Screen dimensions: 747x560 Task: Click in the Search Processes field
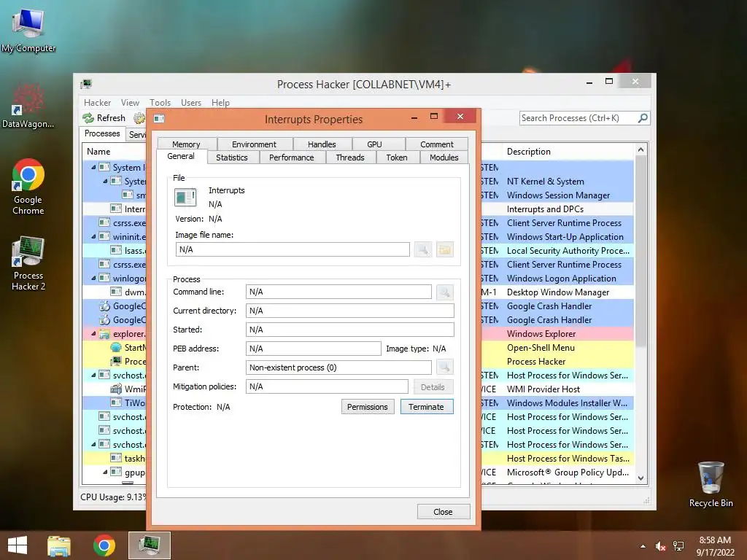(578, 117)
